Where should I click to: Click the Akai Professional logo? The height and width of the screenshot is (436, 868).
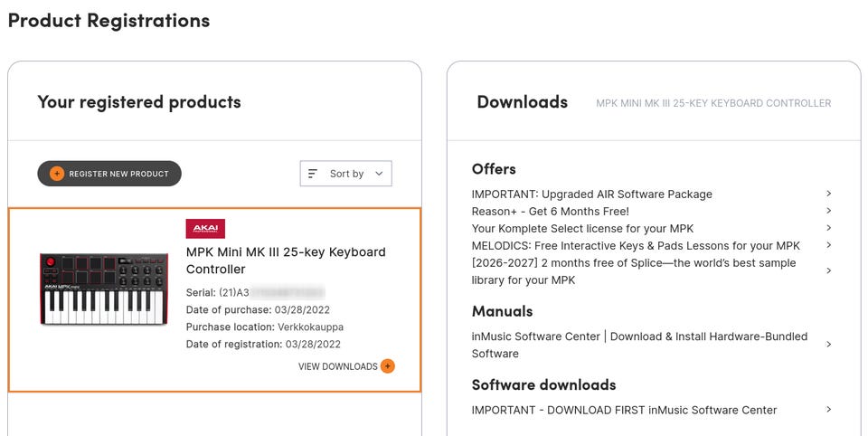[205, 229]
